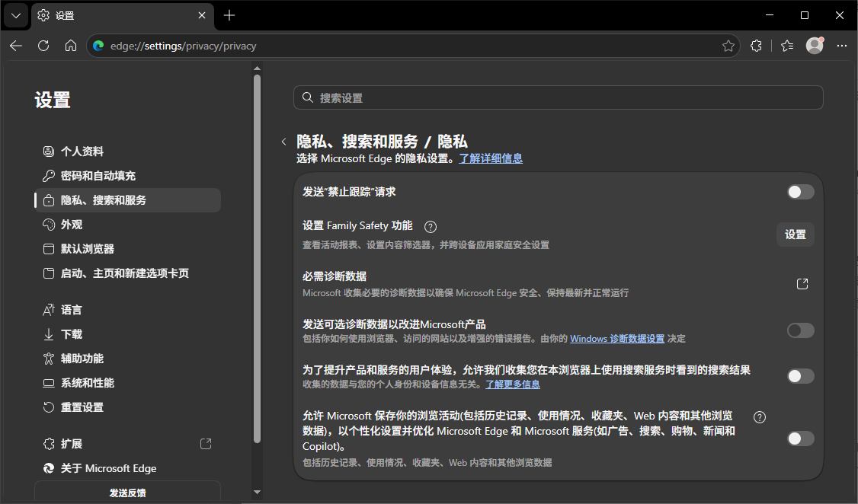The image size is (858, 504).
Task: Open 系统和性能 settings section
Action: coord(127,383)
